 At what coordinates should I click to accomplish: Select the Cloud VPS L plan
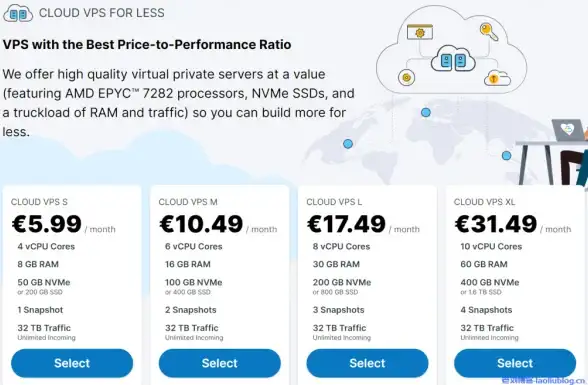(x=367, y=363)
